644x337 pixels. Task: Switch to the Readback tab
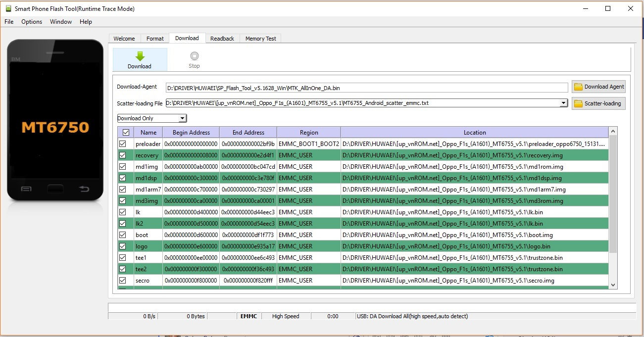222,39
